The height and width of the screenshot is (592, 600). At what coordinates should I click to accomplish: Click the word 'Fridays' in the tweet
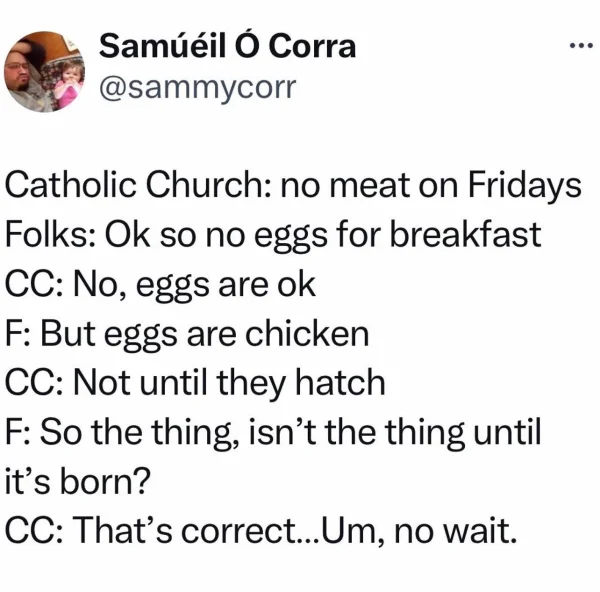tap(525, 186)
